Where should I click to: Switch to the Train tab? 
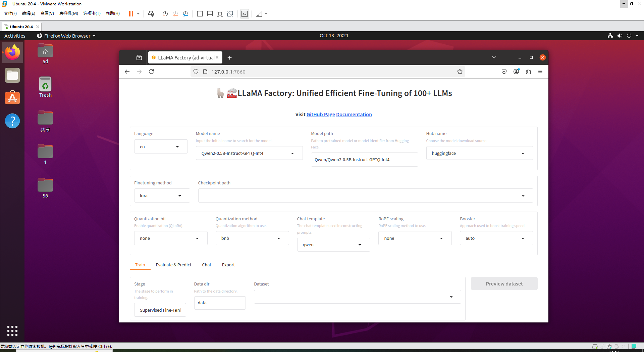pyautogui.click(x=140, y=265)
